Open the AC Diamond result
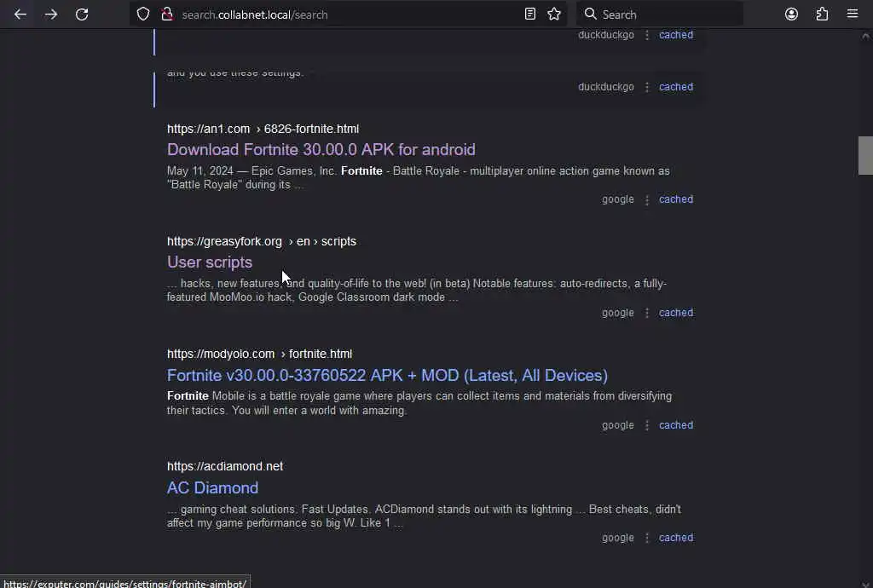 point(212,487)
